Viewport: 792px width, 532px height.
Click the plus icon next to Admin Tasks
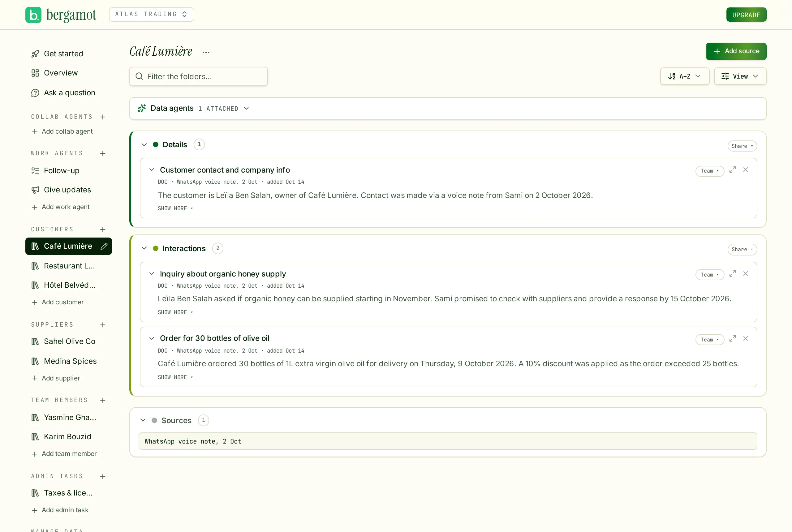click(103, 476)
